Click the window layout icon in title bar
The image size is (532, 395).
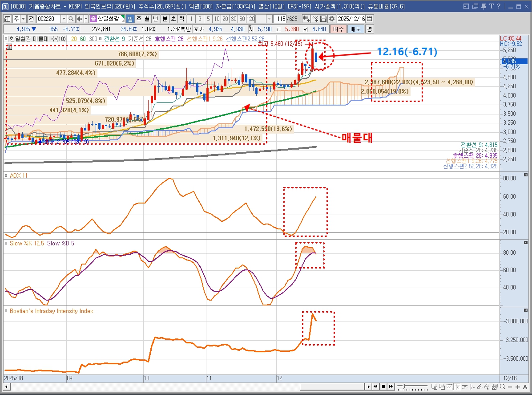pos(466,6)
